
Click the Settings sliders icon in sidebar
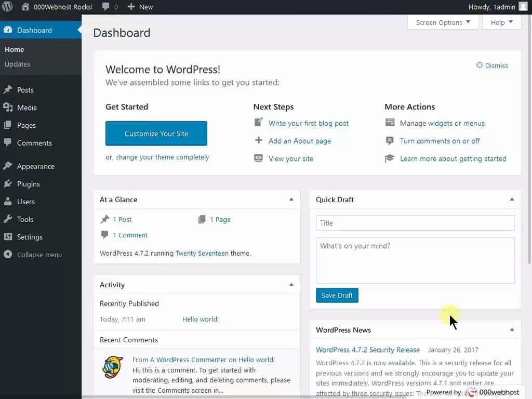point(8,236)
